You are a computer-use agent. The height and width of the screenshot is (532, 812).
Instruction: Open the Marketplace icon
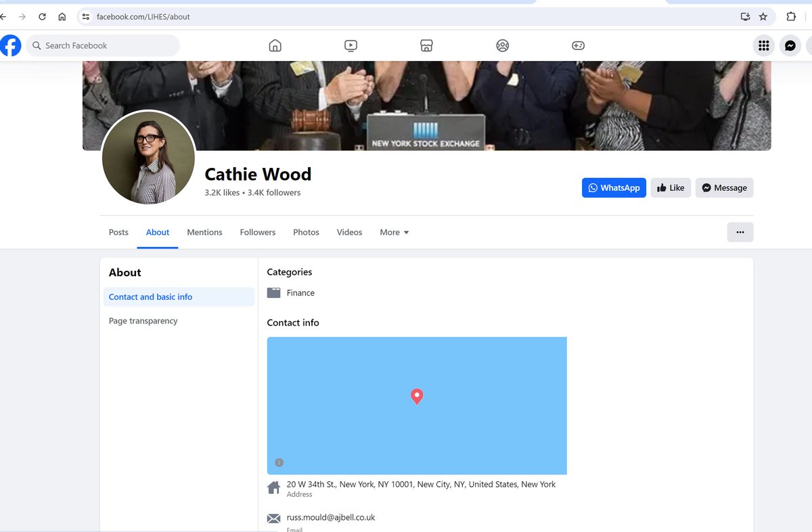click(426, 45)
